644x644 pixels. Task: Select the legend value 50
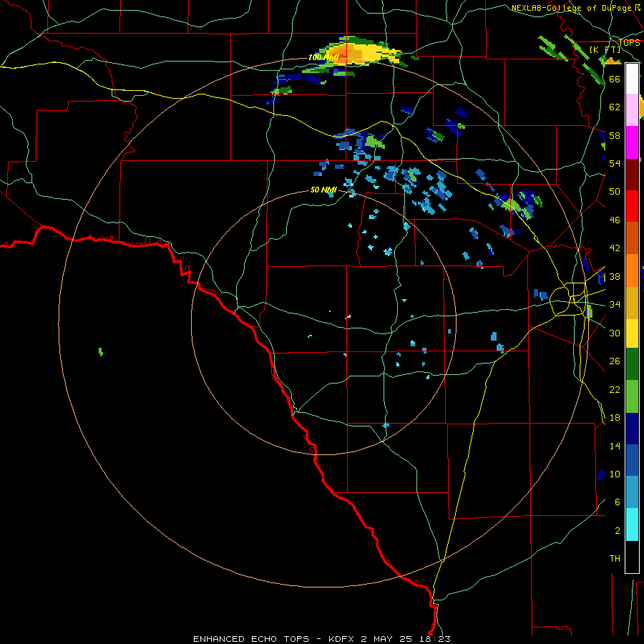(x=615, y=191)
